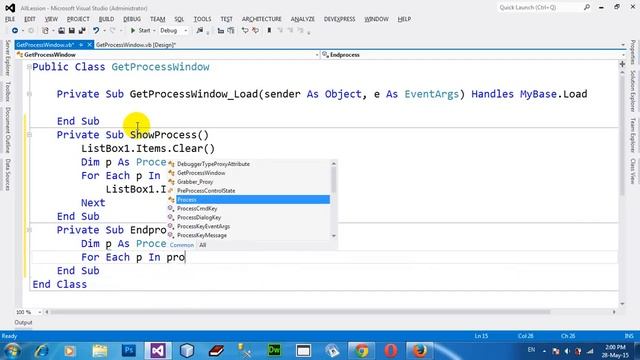Open the FILE menu
640x360 pixels.
(x=10, y=19)
